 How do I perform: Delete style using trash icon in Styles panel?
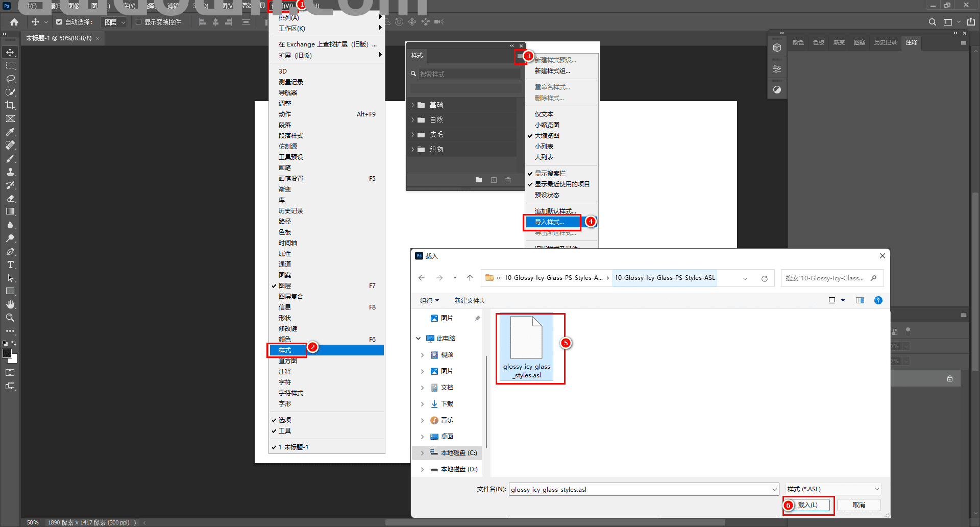point(508,180)
